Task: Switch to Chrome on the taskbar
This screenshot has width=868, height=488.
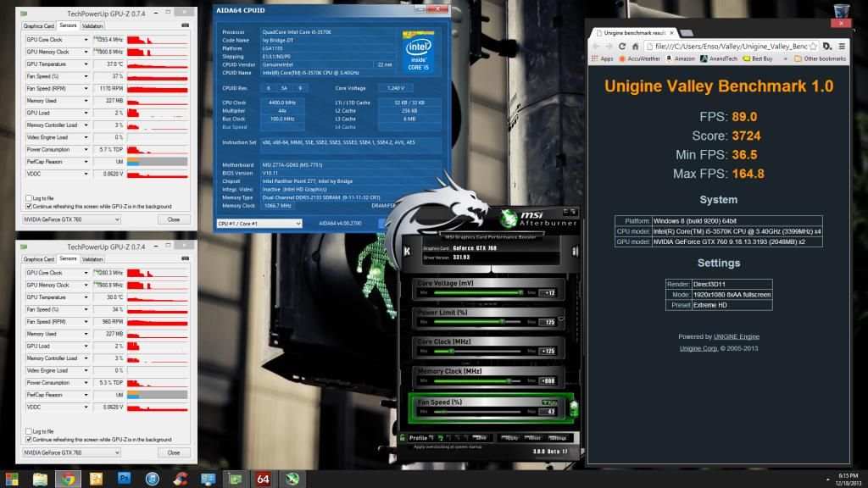Action: (68, 479)
